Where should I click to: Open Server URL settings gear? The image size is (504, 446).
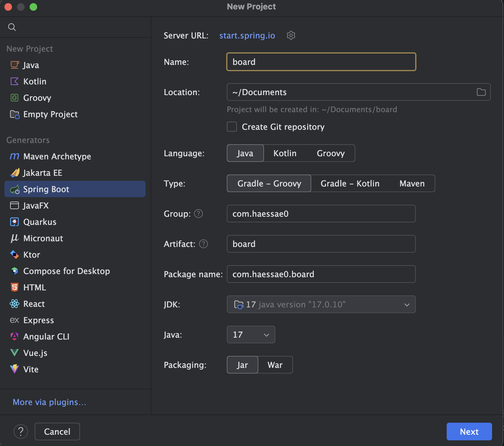click(x=291, y=35)
